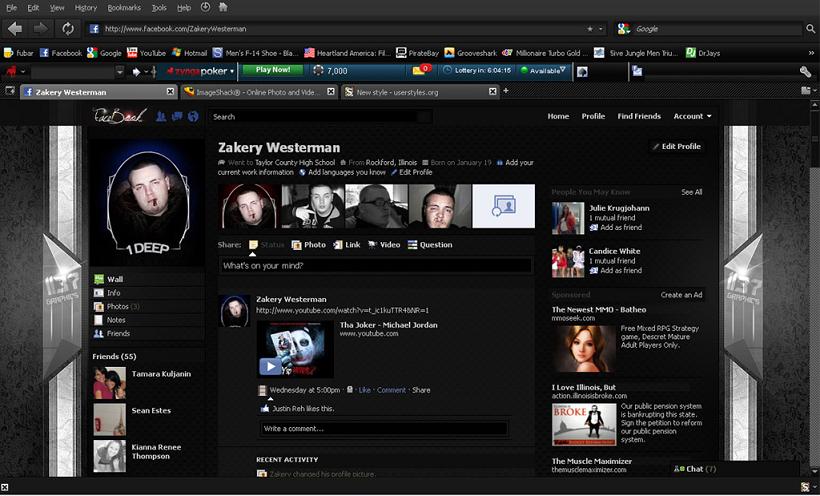
Task: Expand the address bar history dropdown
Action: (x=602, y=29)
